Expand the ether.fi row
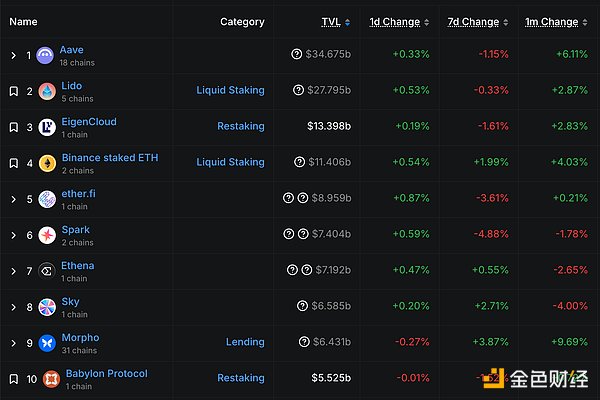 (x=13, y=199)
